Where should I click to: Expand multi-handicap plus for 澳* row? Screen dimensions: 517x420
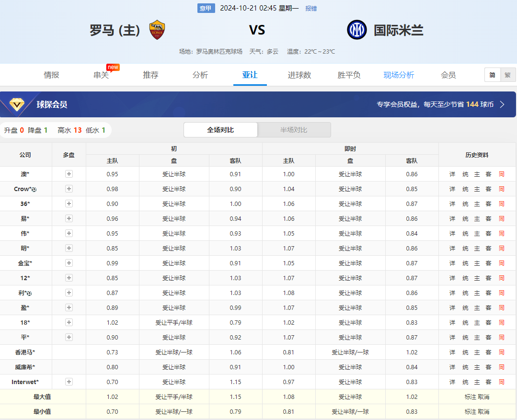69,174
